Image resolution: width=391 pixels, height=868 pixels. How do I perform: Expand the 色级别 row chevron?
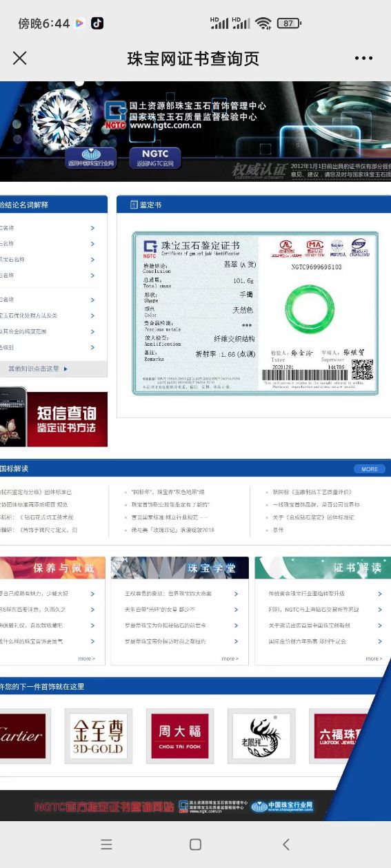click(x=92, y=347)
